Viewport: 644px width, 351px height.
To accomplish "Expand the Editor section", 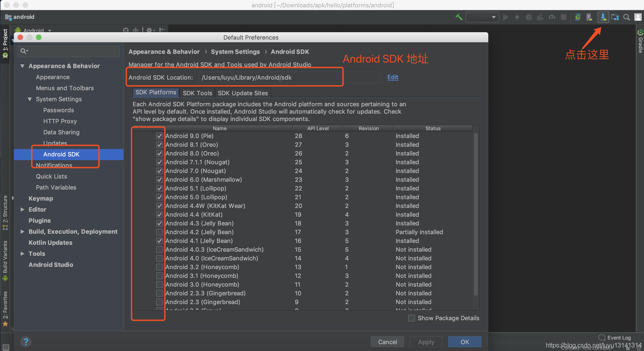I will (x=23, y=210).
